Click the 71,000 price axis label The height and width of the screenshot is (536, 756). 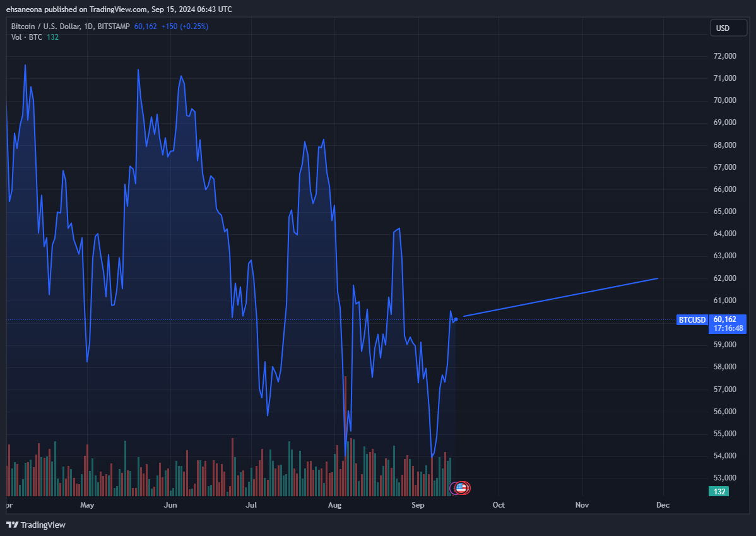point(724,78)
